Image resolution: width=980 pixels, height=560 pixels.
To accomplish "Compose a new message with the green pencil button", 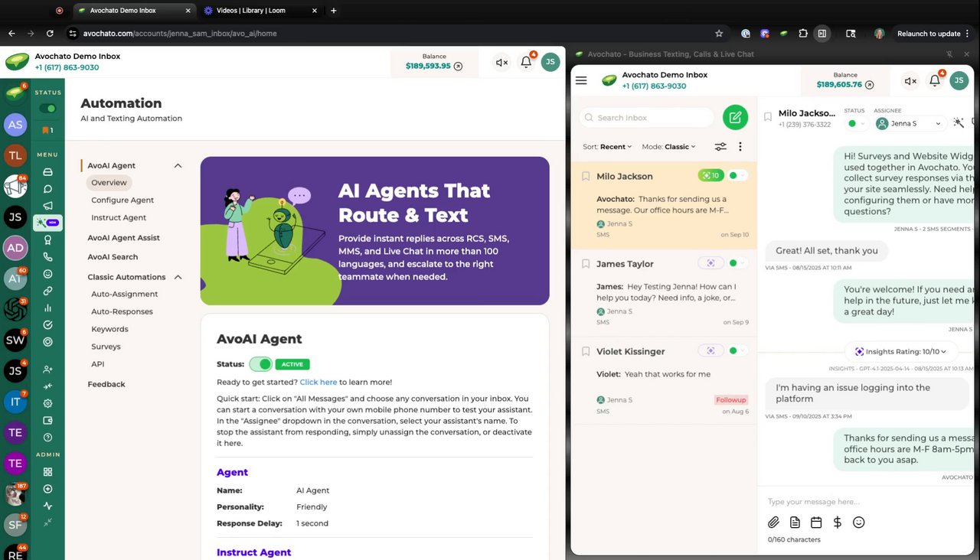I will [x=735, y=117].
